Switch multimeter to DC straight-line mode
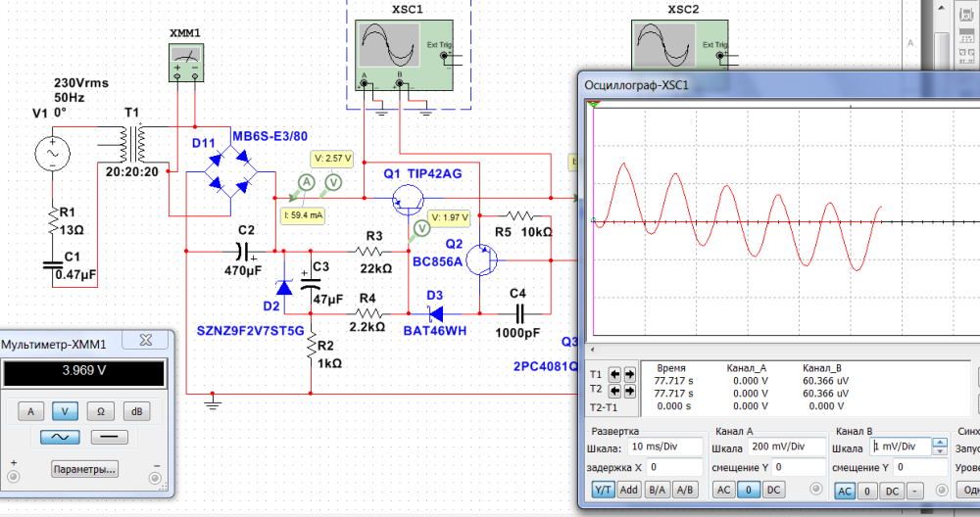Screen dimensions: 980x517 tap(109, 437)
